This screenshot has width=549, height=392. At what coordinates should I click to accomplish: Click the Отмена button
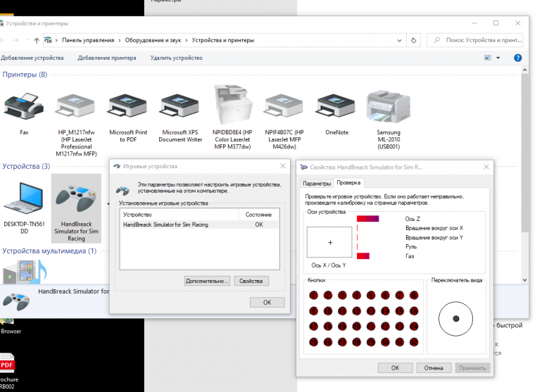coord(434,368)
